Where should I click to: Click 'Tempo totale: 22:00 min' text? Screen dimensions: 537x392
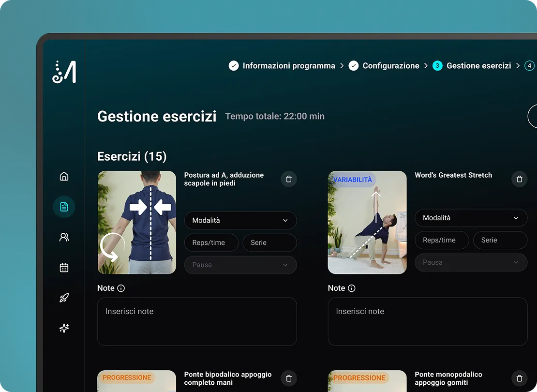275,117
